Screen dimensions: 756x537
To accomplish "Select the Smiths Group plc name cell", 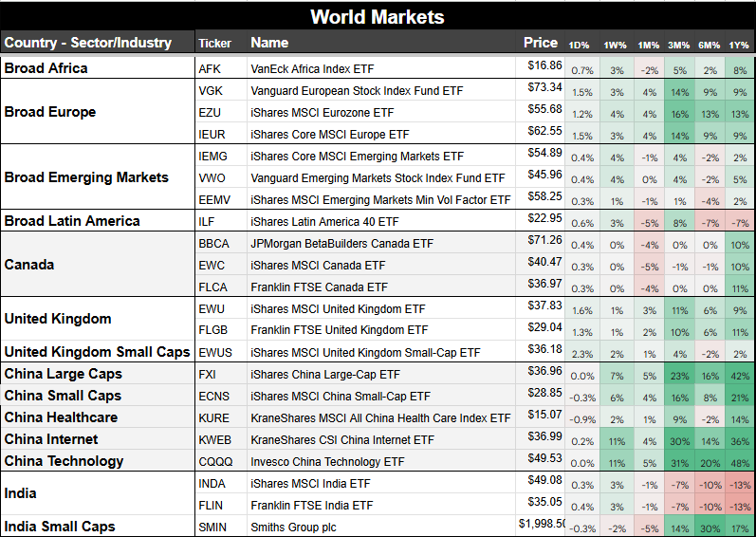I will (381, 527).
